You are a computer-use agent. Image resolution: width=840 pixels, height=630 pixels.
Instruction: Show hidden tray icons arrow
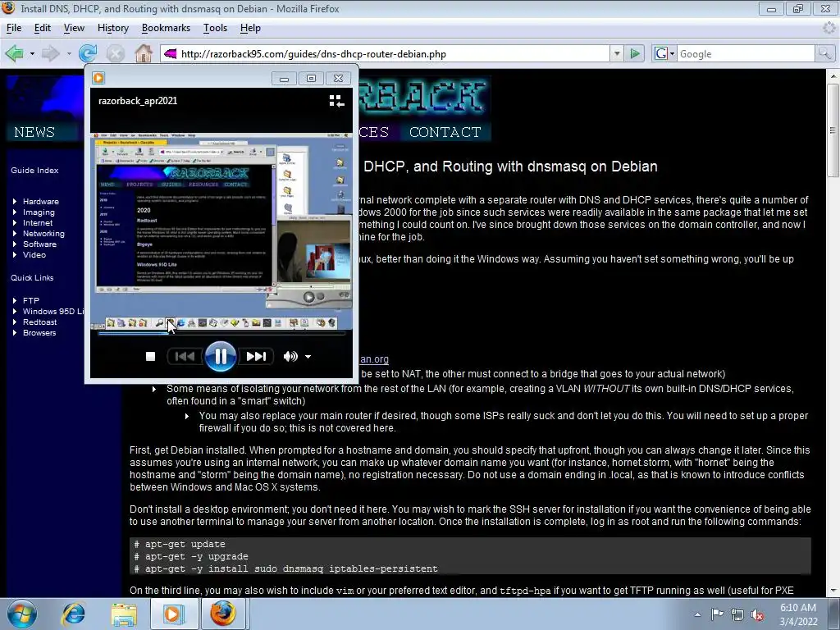(x=697, y=614)
